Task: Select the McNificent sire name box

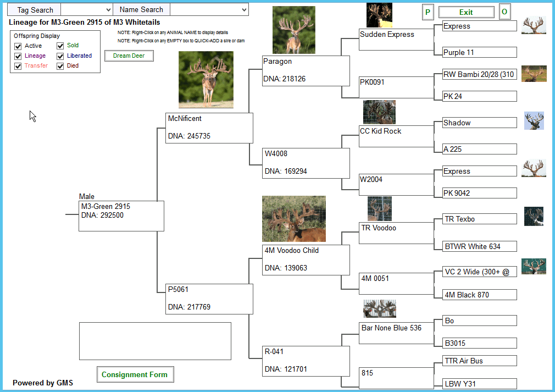Action: [209, 128]
